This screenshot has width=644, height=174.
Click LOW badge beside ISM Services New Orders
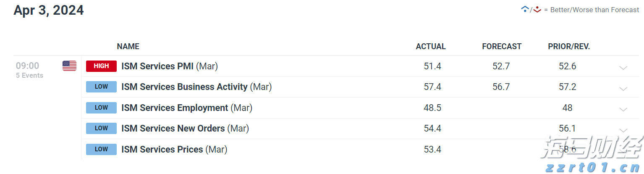pyautogui.click(x=101, y=129)
